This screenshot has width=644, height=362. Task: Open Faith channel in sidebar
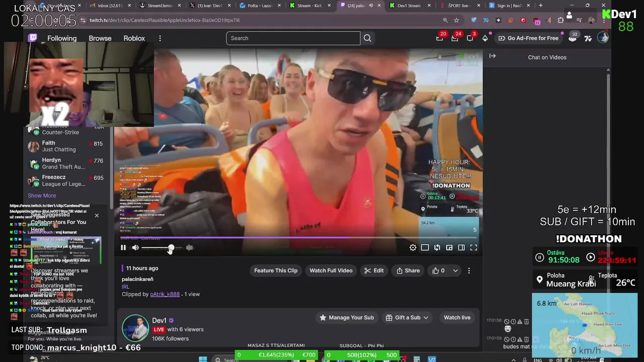tap(66, 146)
